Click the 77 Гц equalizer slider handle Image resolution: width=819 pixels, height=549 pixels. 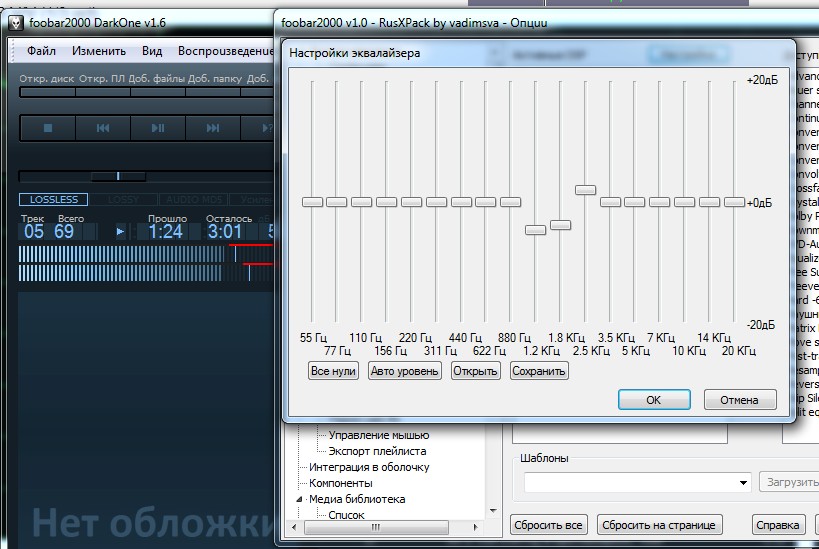click(337, 202)
